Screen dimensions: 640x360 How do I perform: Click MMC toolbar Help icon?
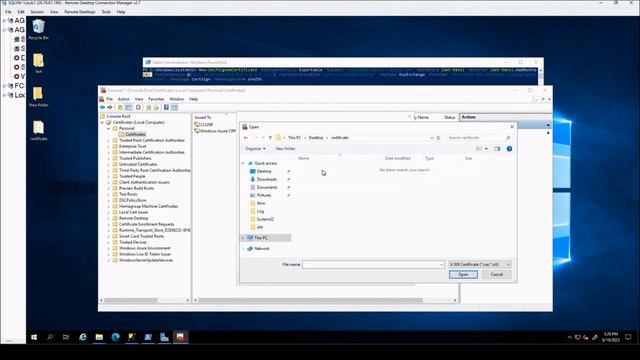pos(166,107)
